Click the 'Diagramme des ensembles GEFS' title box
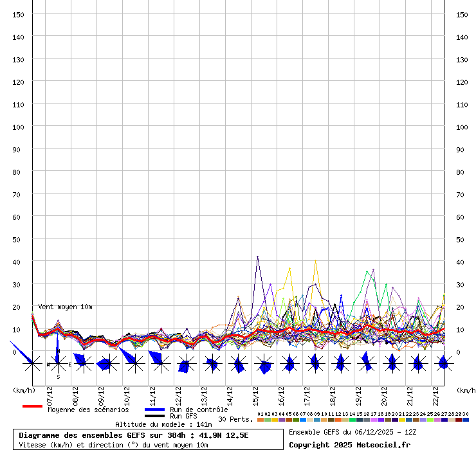 click(x=147, y=440)
